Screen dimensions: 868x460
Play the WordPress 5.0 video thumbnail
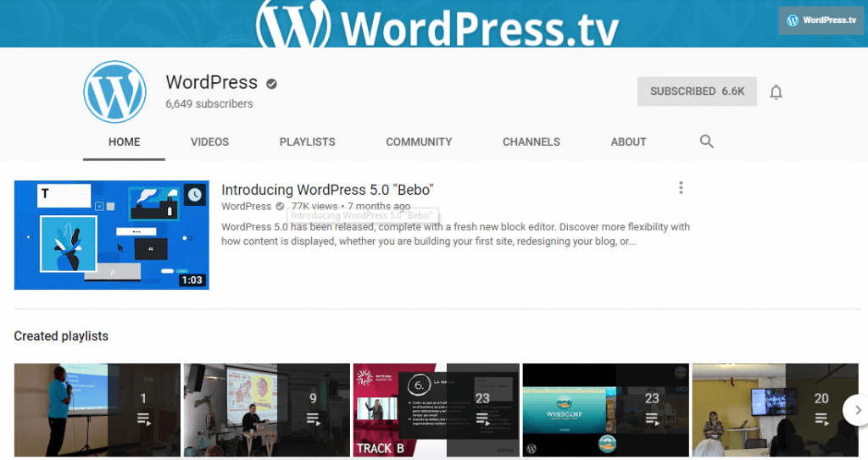pos(112,235)
